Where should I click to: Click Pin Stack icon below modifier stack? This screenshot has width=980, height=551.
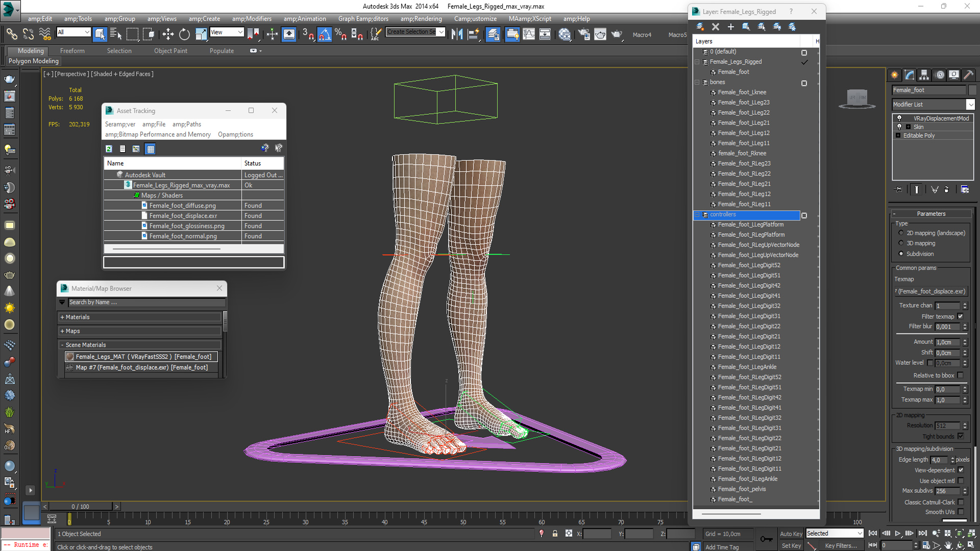899,189
